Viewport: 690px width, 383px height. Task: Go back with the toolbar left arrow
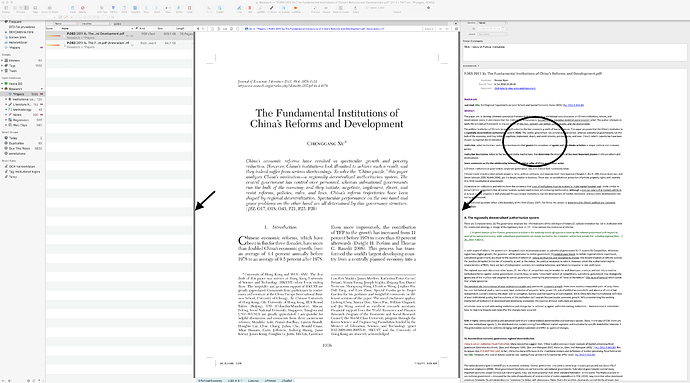tap(146, 8)
